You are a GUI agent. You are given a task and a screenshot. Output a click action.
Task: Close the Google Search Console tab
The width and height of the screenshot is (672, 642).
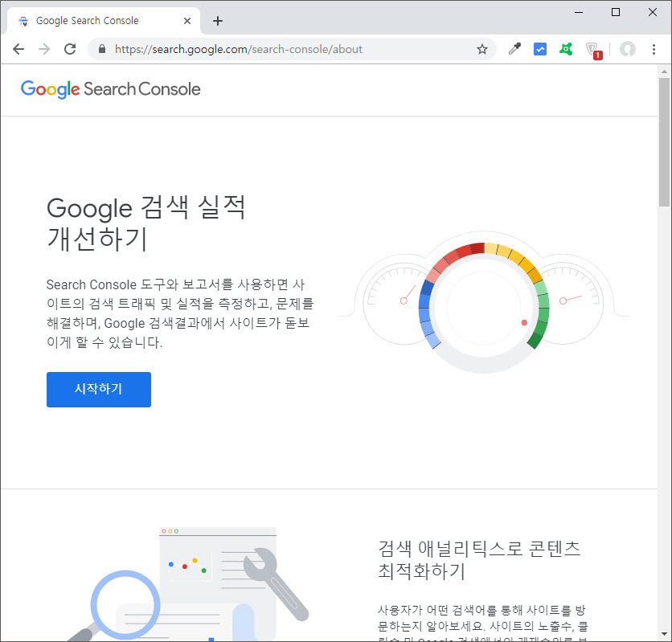[x=187, y=21]
